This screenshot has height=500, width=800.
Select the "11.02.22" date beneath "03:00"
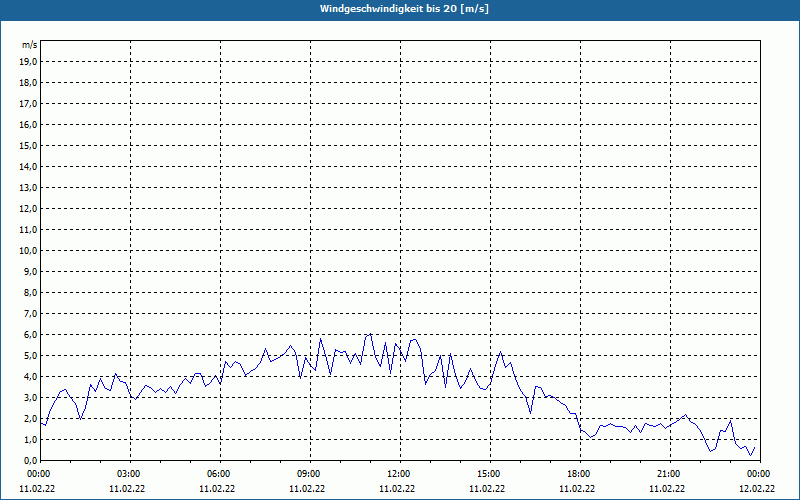pos(127,488)
